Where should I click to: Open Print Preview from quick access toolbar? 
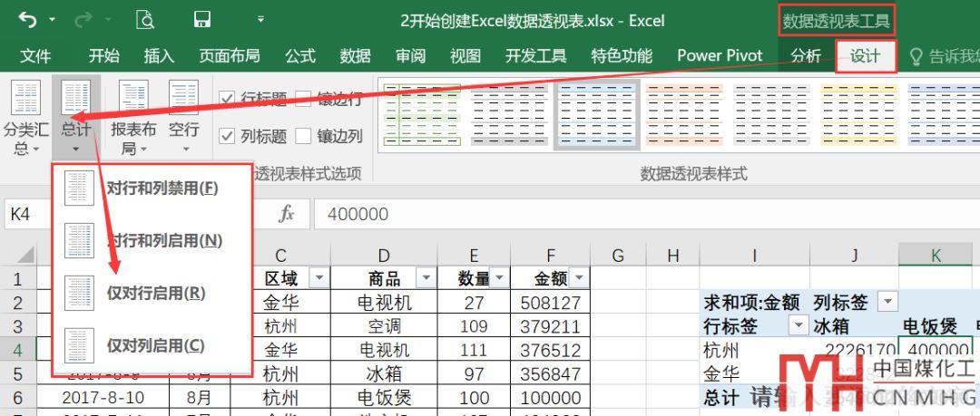pyautogui.click(x=145, y=20)
